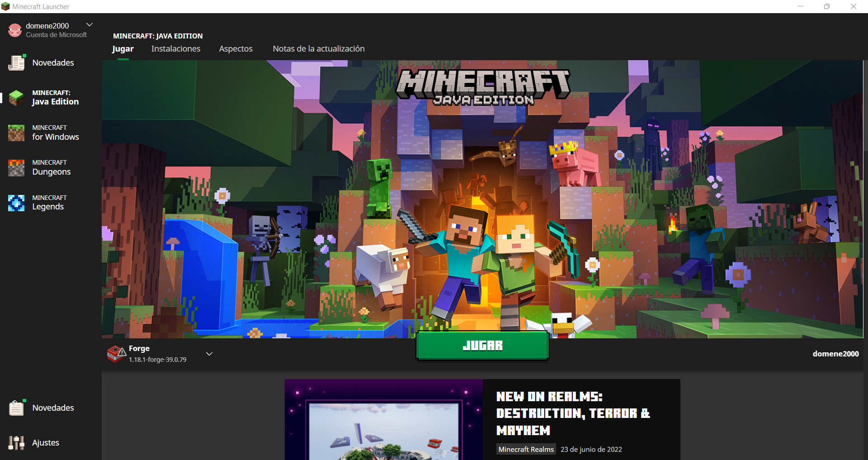Click the green JUGAR button
Screen dimensions: 868x460
click(x=482, y=346)
